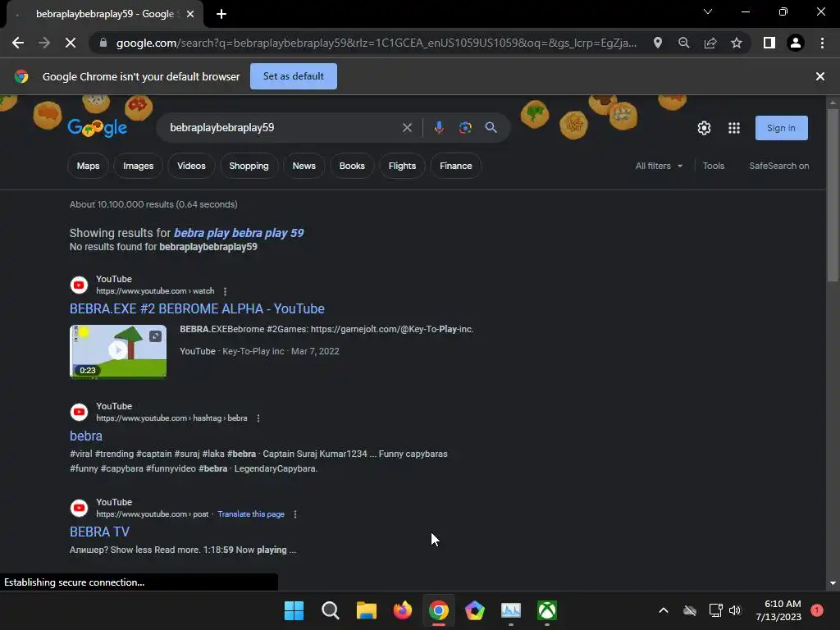Go back to the previous page
This screenshot has height=630, width=840.
18,43
